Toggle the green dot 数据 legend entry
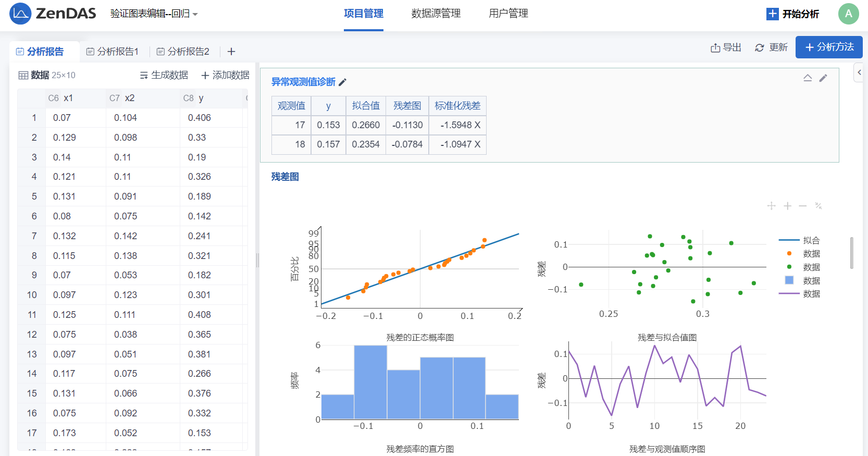 800,267
